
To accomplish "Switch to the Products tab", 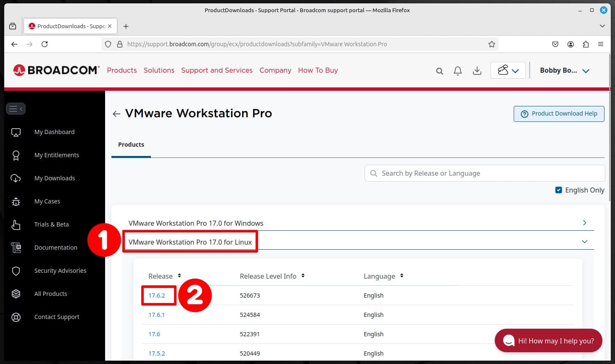I will [131, 145].
